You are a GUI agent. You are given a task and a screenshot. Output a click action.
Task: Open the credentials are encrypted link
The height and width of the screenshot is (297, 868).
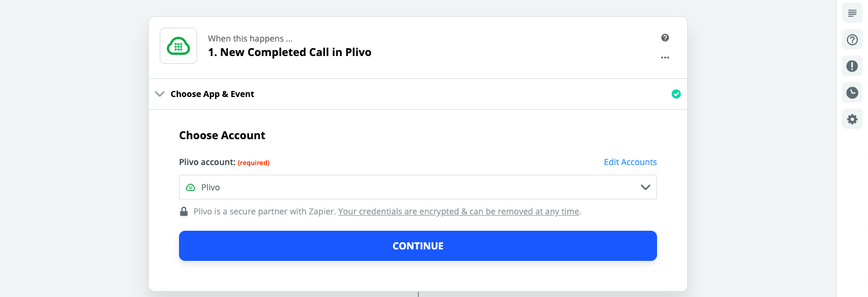click(459, 212)
